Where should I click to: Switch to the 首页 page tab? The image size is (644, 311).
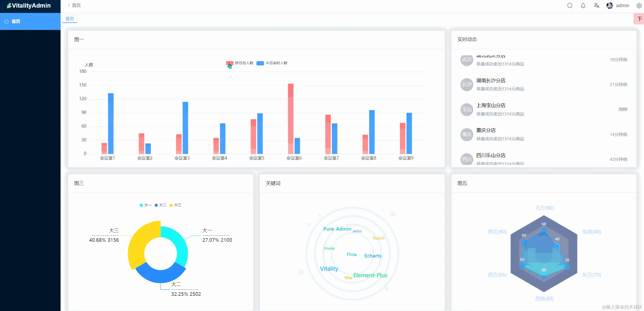point(70,19)
